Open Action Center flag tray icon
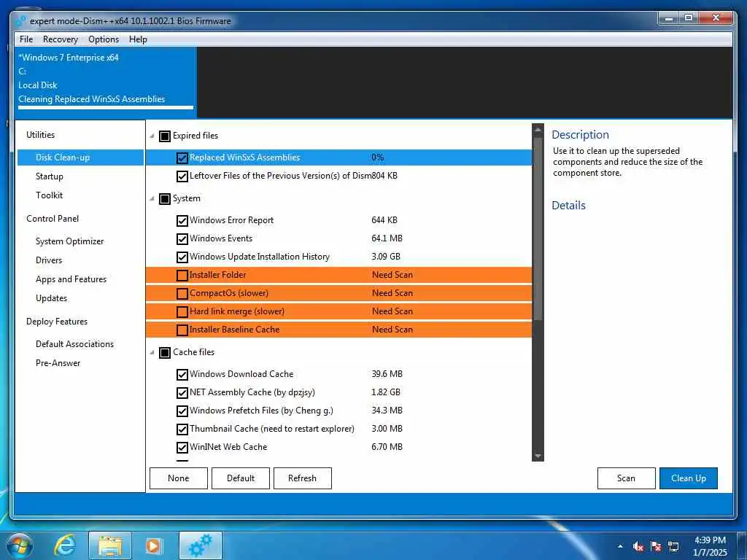 click(x=656, y=546)
